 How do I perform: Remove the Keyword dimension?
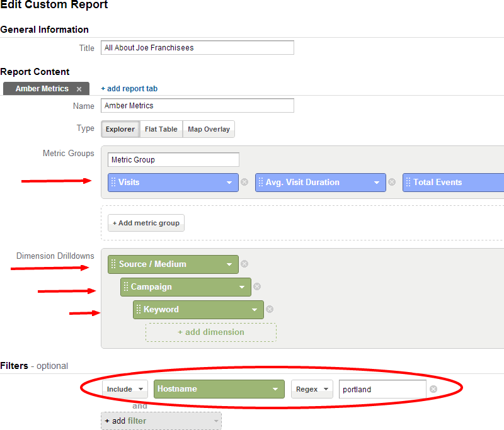click(x=269, y=309)
